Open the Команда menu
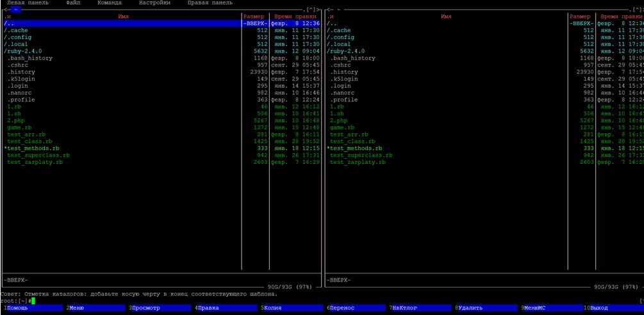This screenshot has height=315, width=644. pyautogui.click(x=109, y=3)
